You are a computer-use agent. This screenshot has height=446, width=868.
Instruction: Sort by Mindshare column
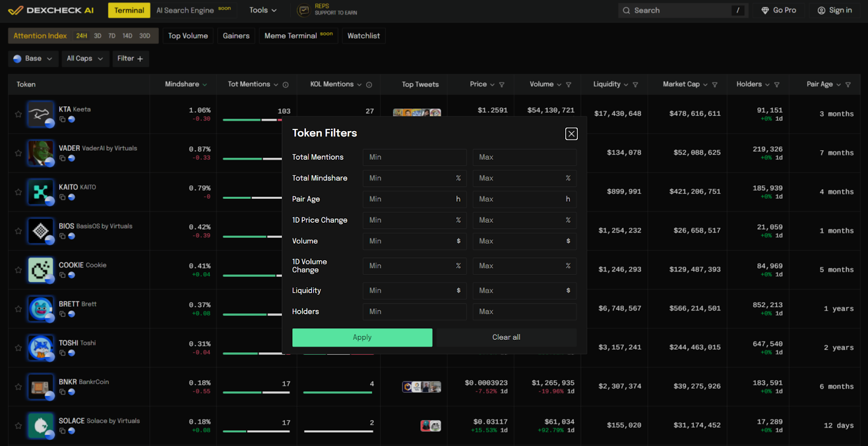(186, 84)
